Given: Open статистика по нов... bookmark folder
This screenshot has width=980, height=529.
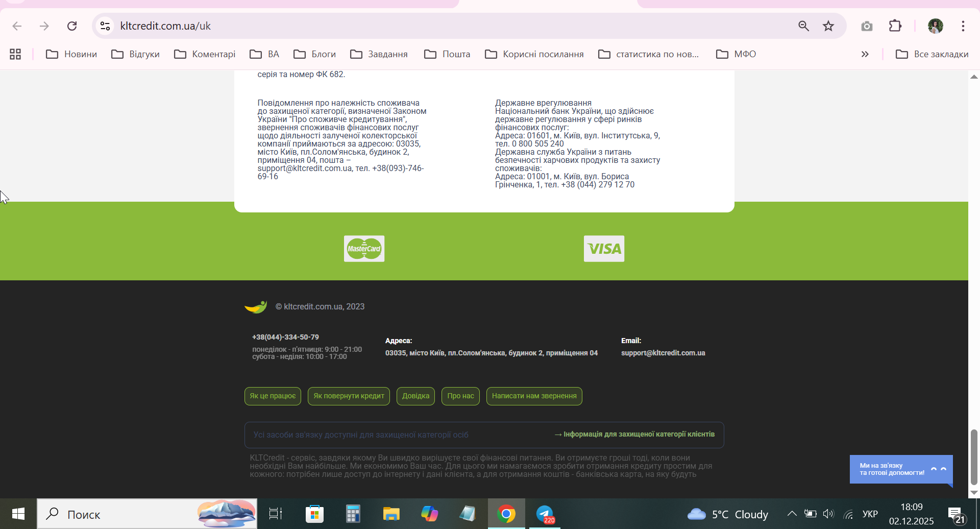Looking at the screenshot, I should tap(648, 54).
